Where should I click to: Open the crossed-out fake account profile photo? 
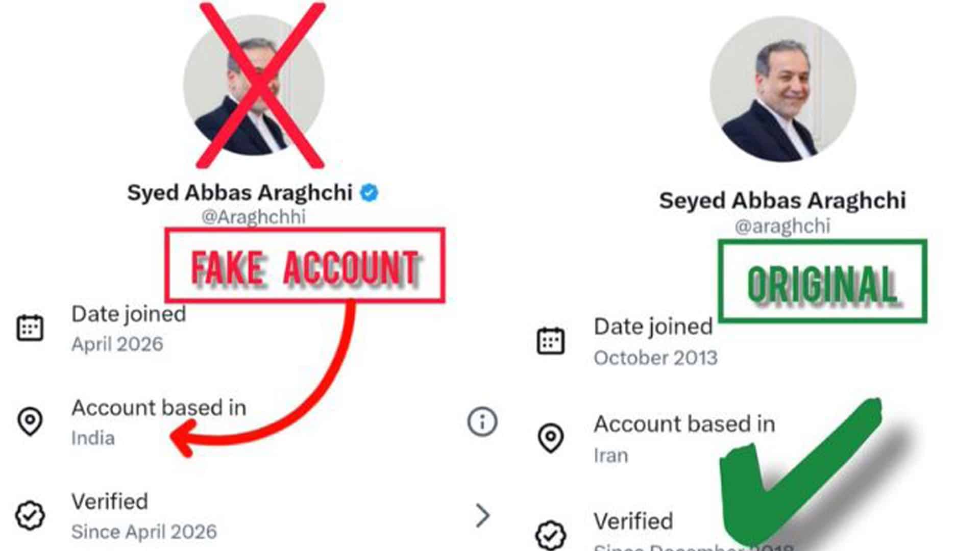(x=254, y=85)
